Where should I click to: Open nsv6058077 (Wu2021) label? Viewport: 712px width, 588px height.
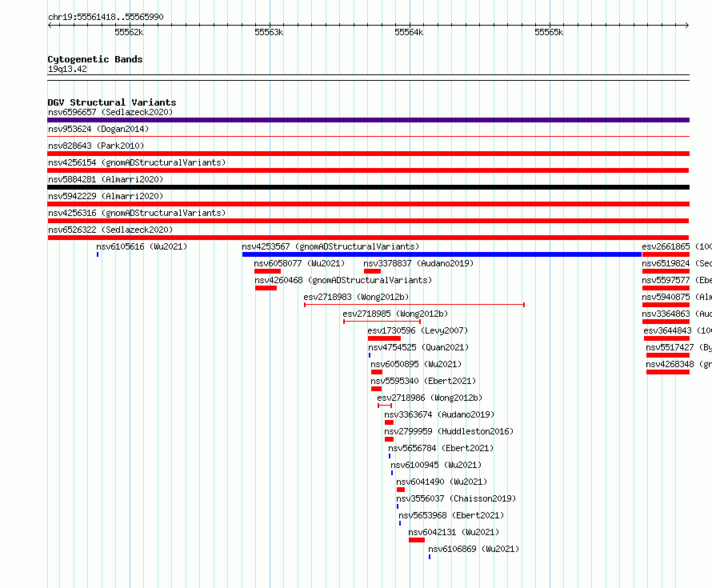point(299,263)
